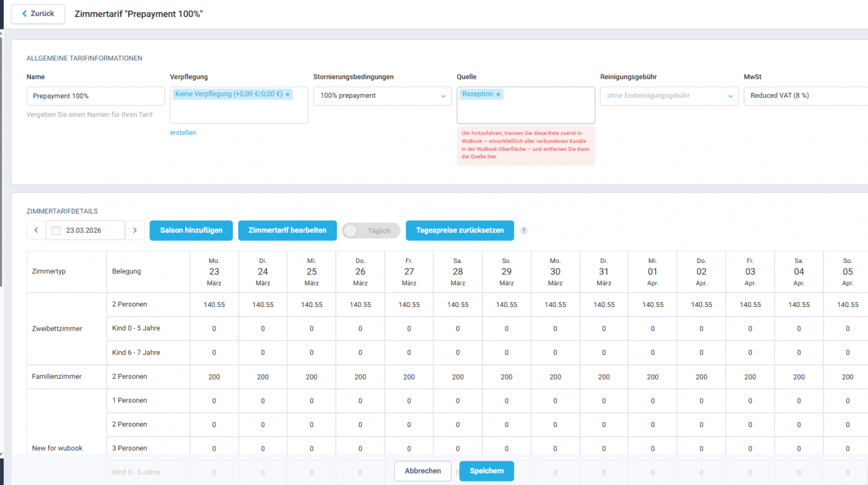
Task: Click the Saison hinzufügen button
Action: coord(191,230)
